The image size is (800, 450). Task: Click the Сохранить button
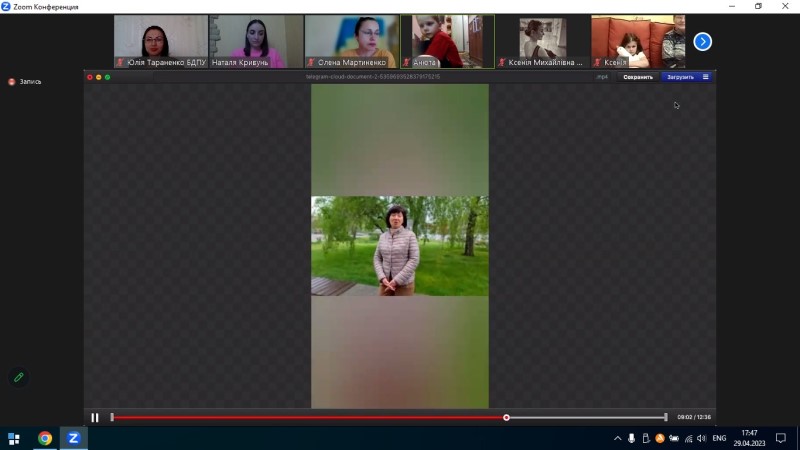(x=638, y=77)
